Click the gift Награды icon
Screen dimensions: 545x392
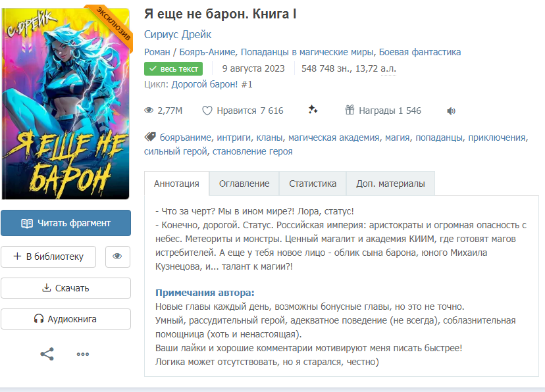[x=350, y=110]
